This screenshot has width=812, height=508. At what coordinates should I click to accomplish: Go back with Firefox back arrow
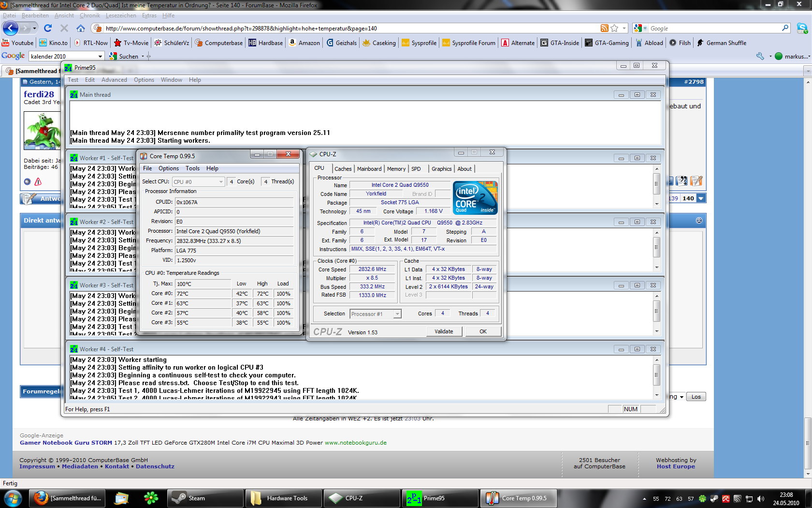[11, 28]
